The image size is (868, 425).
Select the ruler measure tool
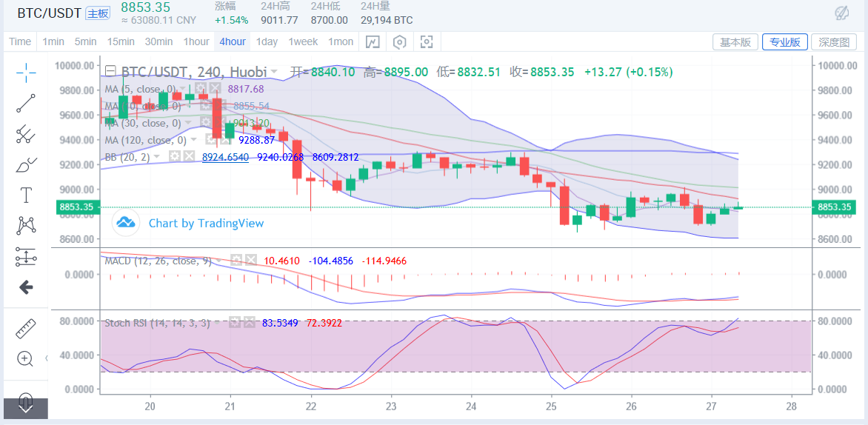(25, 329)
